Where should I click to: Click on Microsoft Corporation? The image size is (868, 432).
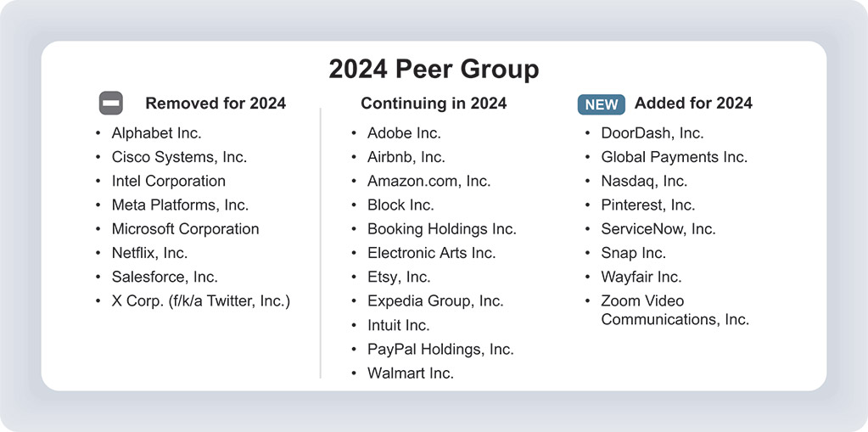pyautogui.click(x=185, y=229)
